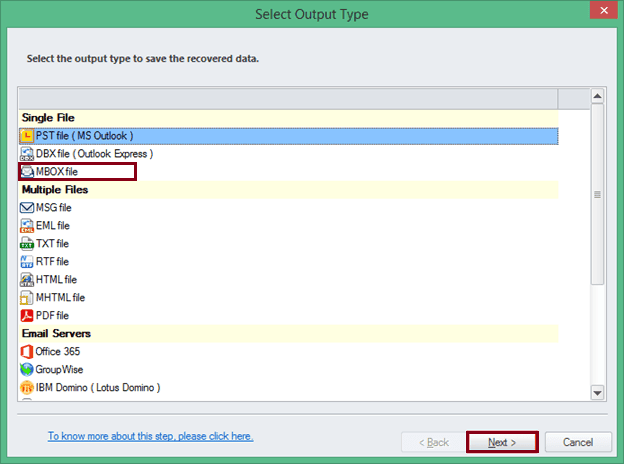The width and height of the screenshot is (624, 464).
Task: Click the list scrollbar down arrow
Action: coord(597,393)
